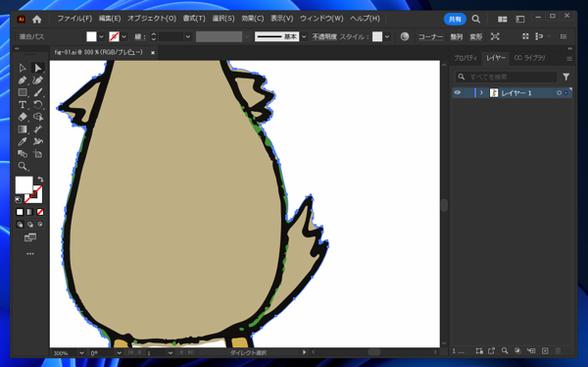
Task: Select the Curvature tool
Action: pyautogui.click(x=38, y=80)
